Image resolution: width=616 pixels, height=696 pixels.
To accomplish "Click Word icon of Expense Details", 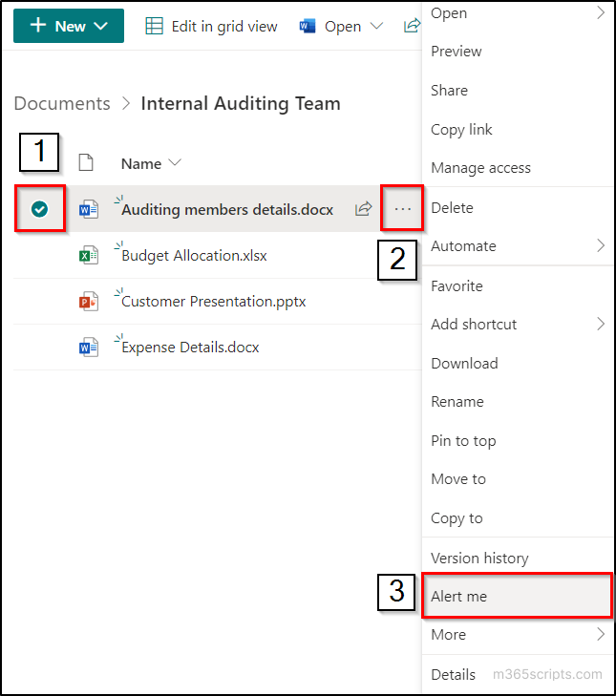I will click(x=89, y=348).
